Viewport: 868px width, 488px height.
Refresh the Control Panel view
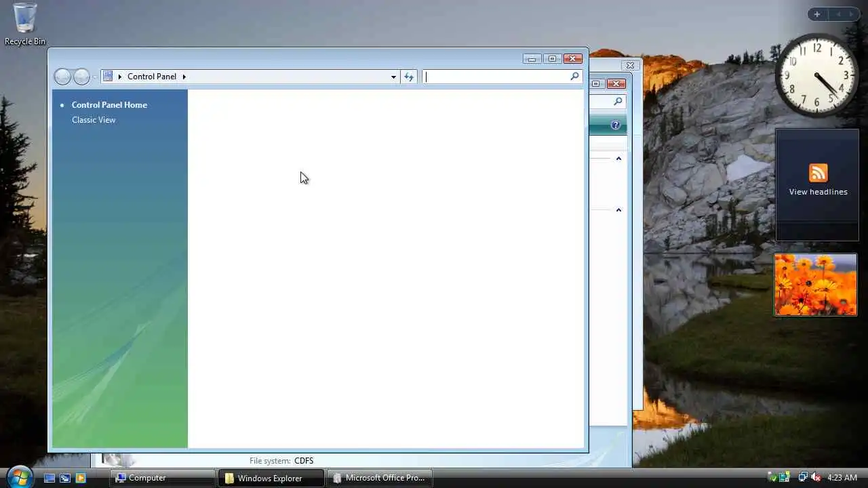coord(409,77)
